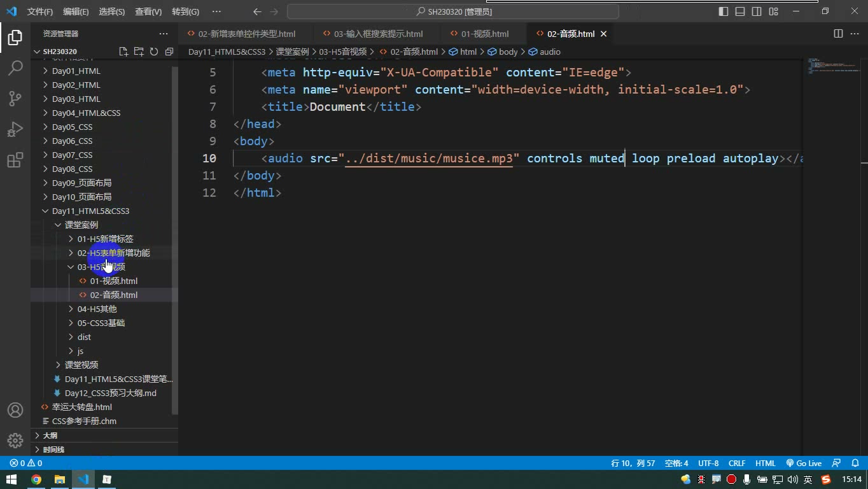Open the 文件(F) menu

tap(40, 11)
